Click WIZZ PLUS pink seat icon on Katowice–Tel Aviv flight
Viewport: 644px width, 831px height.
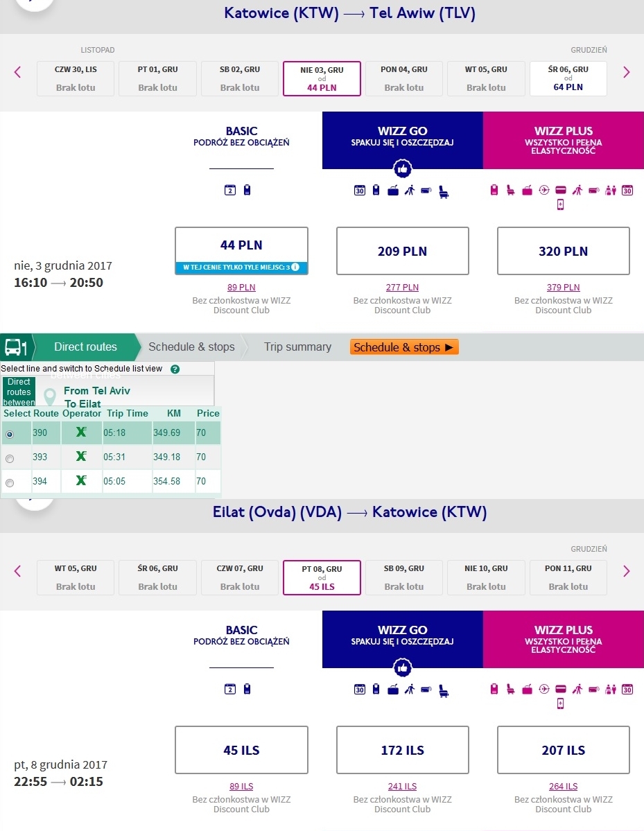tap(510, 191)
